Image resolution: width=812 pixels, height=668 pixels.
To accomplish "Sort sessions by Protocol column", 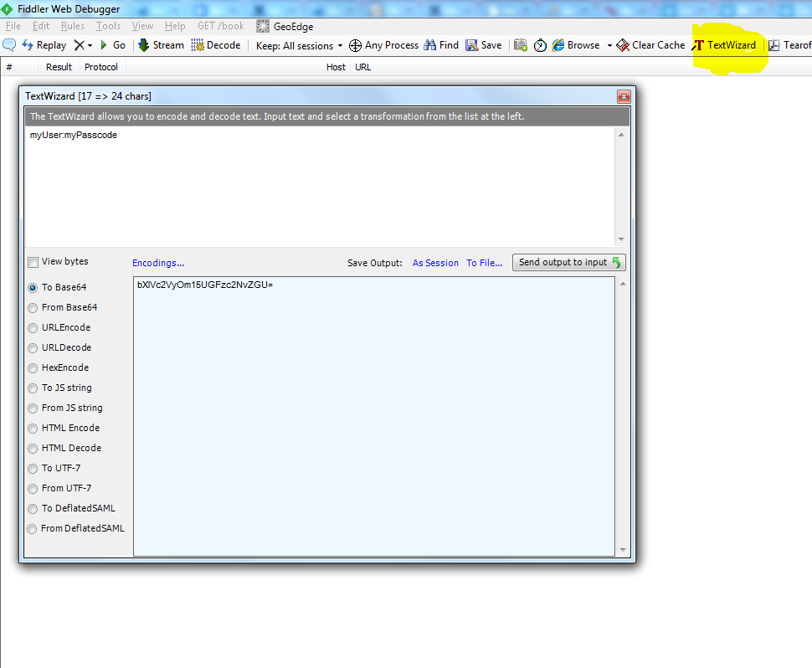I will [101, 67].
